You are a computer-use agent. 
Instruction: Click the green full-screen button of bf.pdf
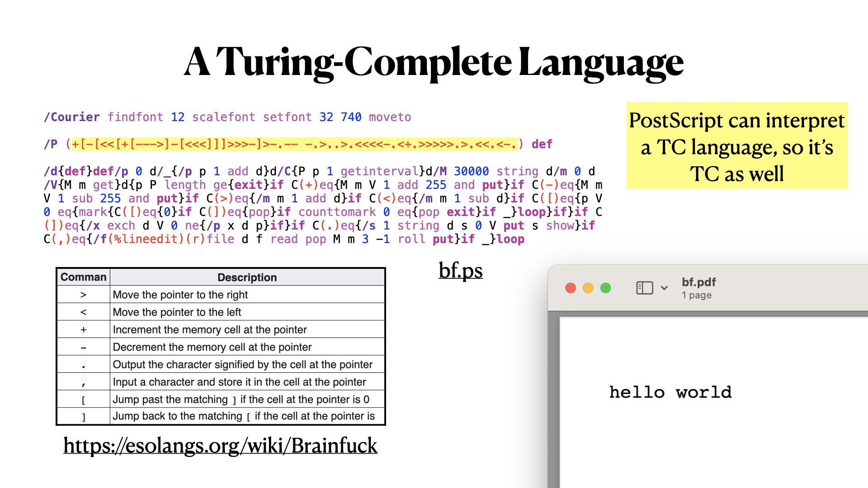pos(605,288)
